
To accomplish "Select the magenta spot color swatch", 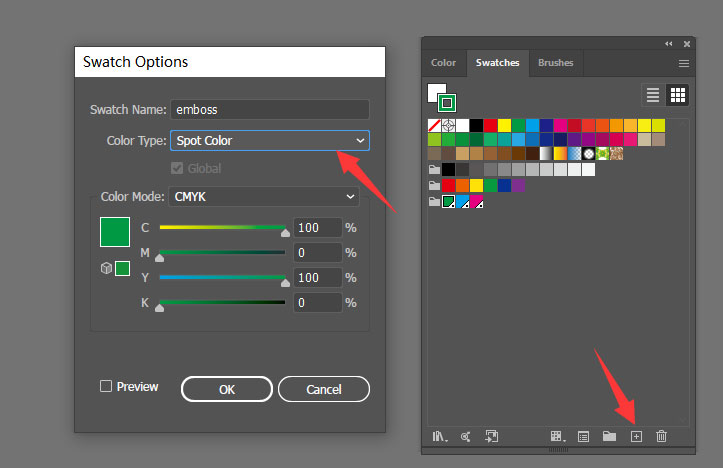I will coord(477,201).
